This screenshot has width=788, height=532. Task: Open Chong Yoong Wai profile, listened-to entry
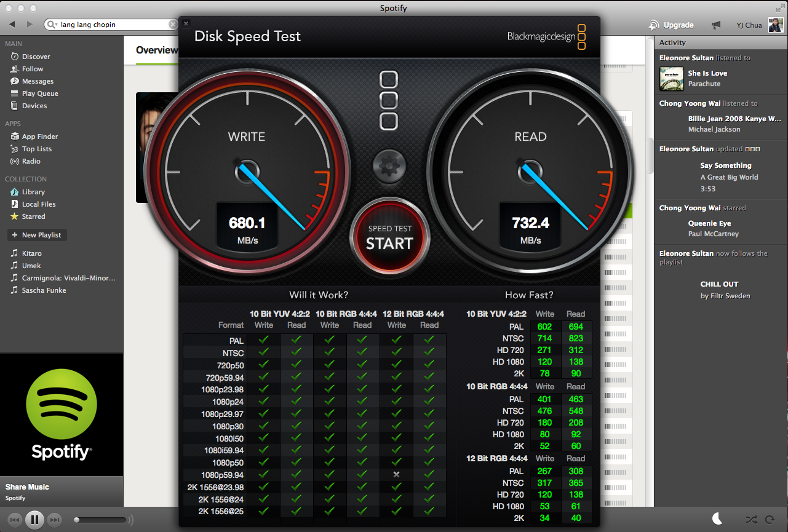click(x=690, y=103)
